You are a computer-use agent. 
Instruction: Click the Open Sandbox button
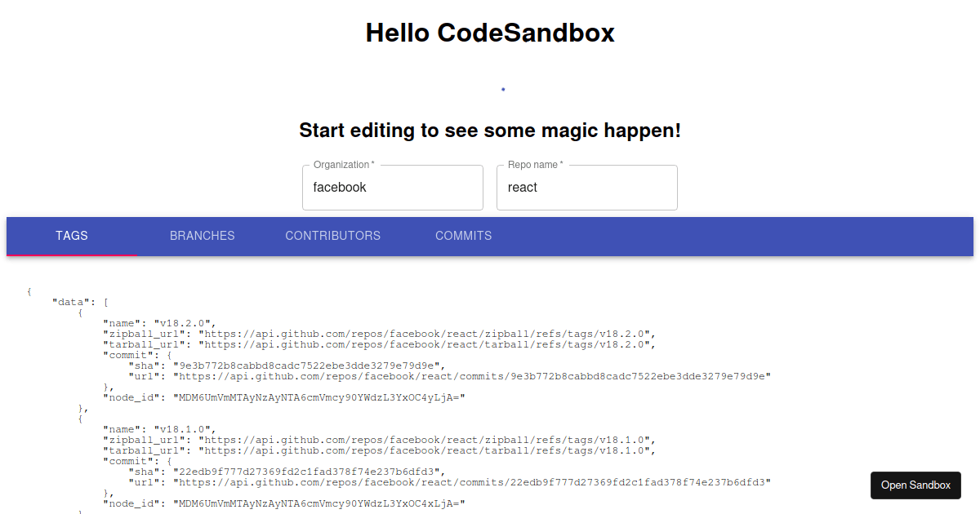pos(915,485)
